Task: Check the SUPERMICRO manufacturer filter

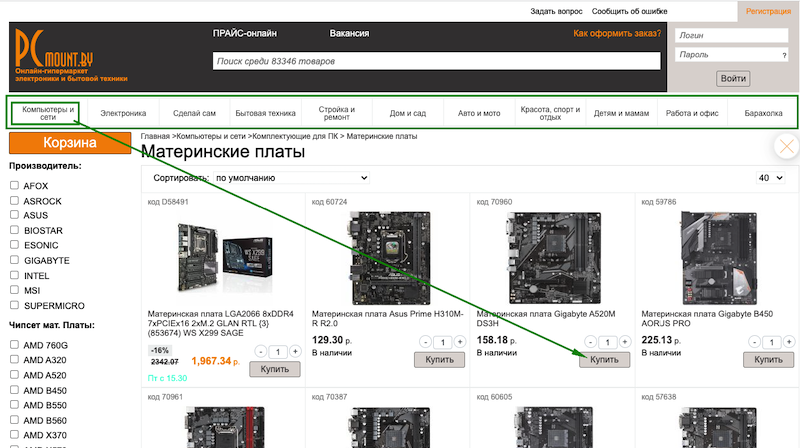Action: (14, 306)
